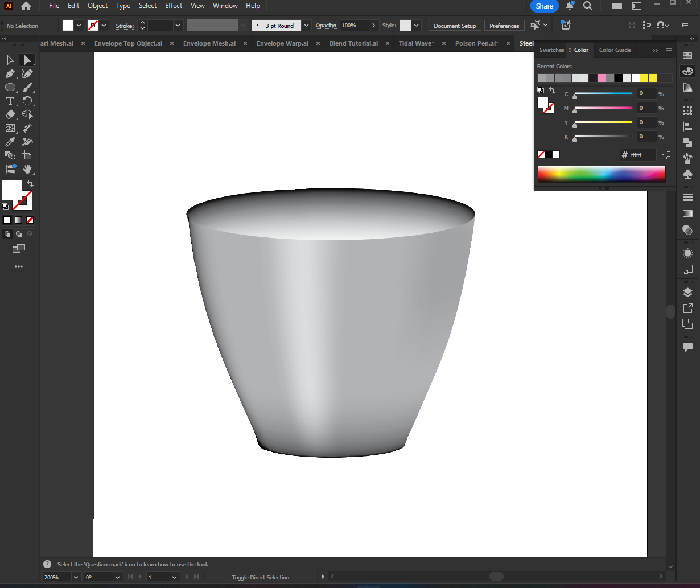The height and width of the screenshot is (588, 700).
Task: Expand the stroke profile dropdown
Action: coord(243,25)
